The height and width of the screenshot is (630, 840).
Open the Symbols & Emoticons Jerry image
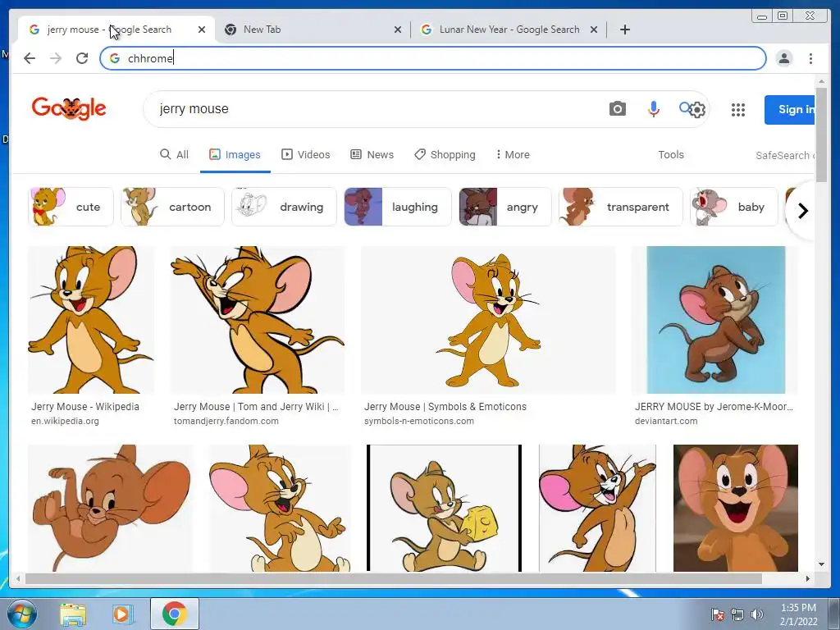[488, 320]
